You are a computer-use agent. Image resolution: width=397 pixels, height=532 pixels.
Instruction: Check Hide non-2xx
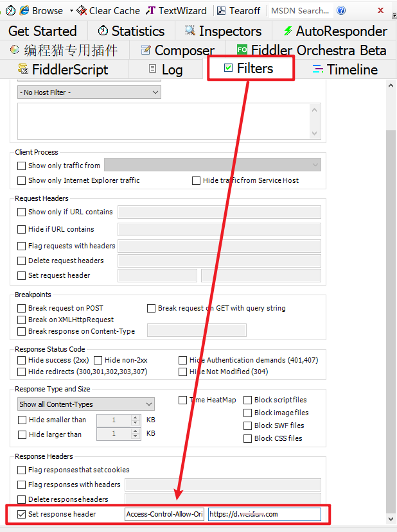click(x=98, y=360)
